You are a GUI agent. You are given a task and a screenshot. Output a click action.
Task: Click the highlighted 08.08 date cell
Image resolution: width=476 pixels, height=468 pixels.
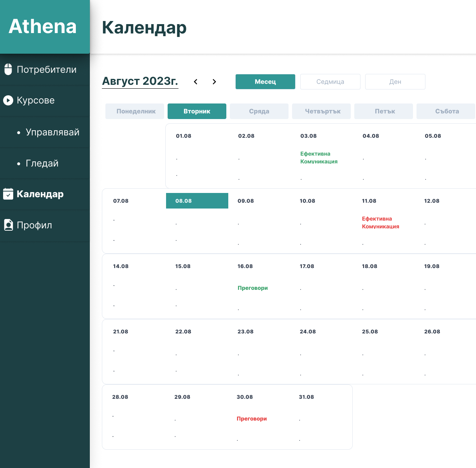coord(197,201)
